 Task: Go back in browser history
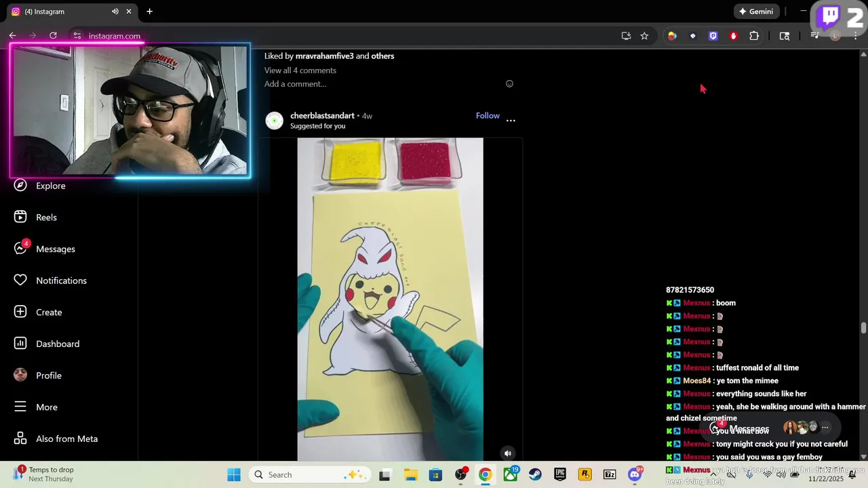[12, 36]
